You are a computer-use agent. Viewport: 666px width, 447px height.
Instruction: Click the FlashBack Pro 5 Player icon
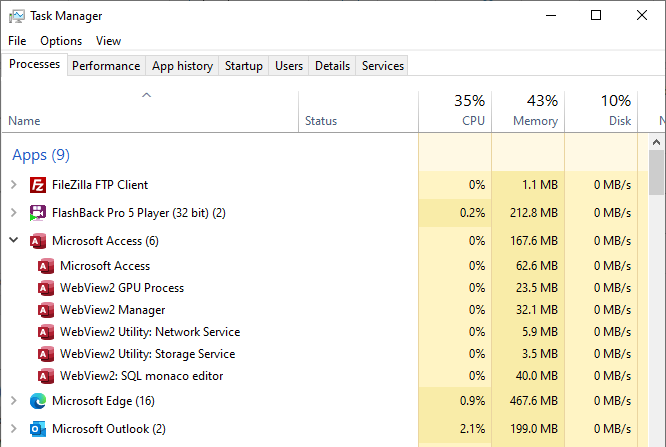click(38, 213)
